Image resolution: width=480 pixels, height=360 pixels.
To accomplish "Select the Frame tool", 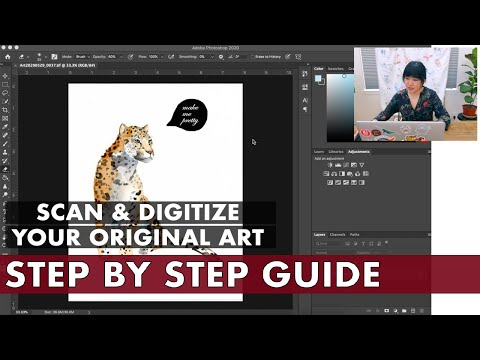I will coord(5,118).
